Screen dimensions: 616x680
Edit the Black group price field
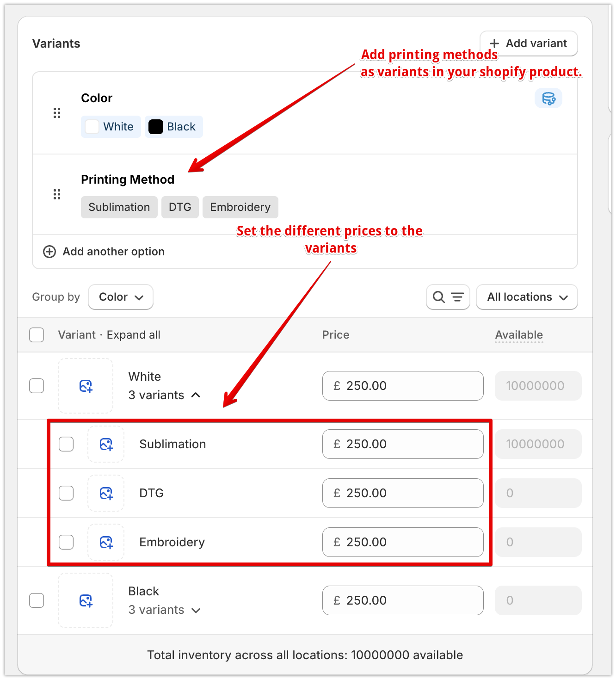click(403, 600)
